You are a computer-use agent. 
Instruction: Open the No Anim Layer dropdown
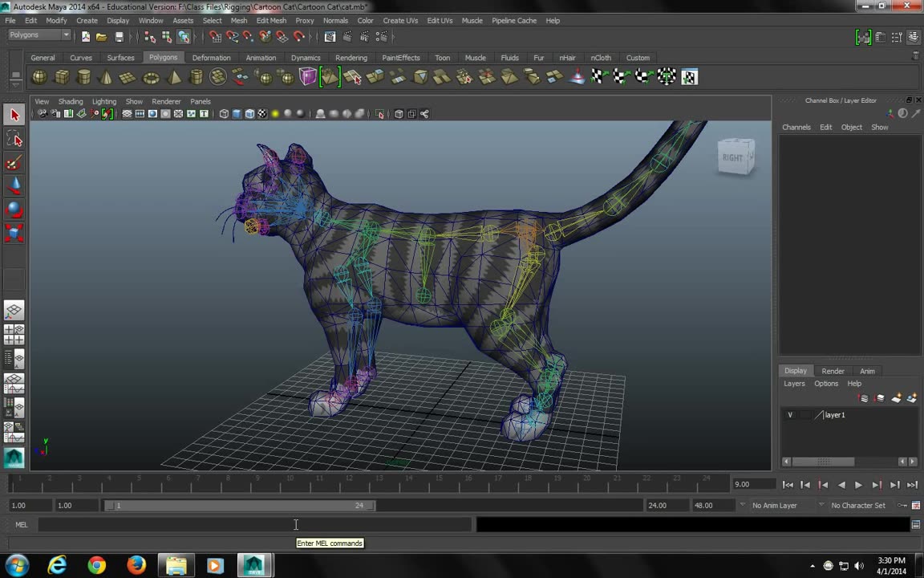click(x=774, y=505)
